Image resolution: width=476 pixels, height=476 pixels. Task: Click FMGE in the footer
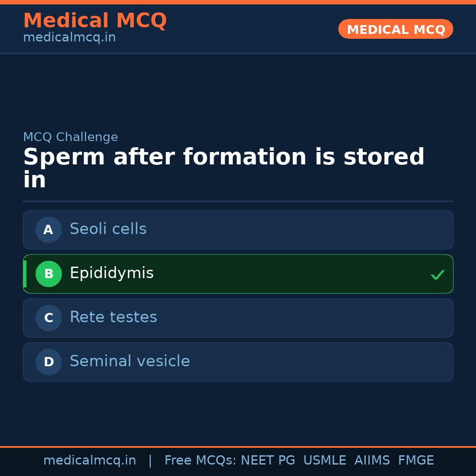click(x=416, y=461)
